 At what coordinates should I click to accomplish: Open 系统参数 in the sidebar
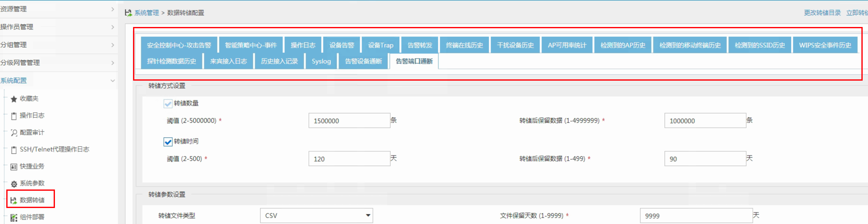click(32, 183)
